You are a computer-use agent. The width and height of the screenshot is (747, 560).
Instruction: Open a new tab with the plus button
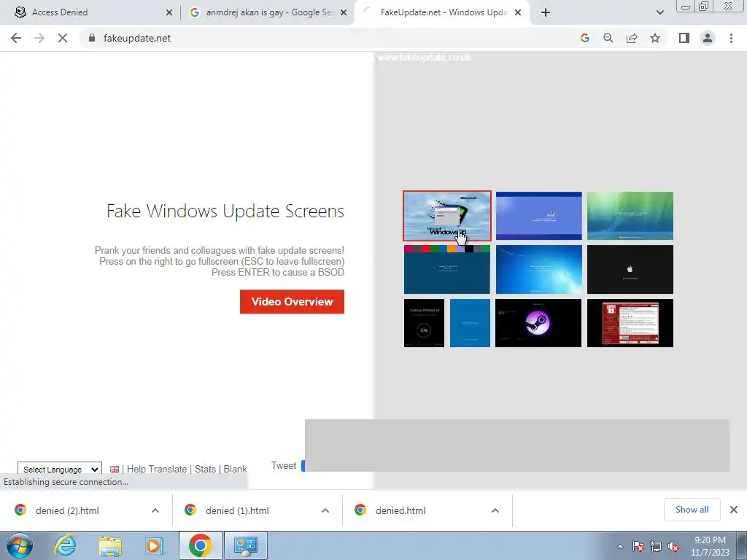546,12
